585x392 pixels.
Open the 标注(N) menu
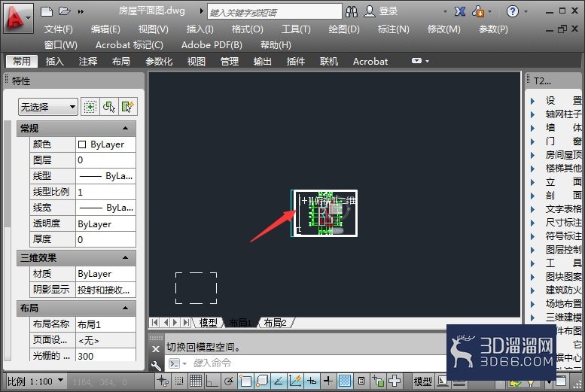click(393, 29)
